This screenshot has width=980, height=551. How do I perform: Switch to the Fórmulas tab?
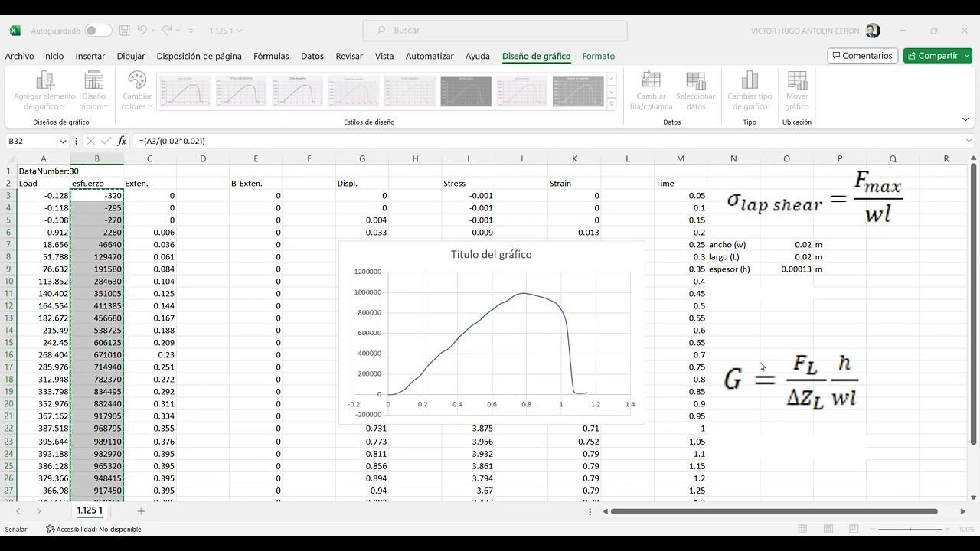click(x=271, y=56)
